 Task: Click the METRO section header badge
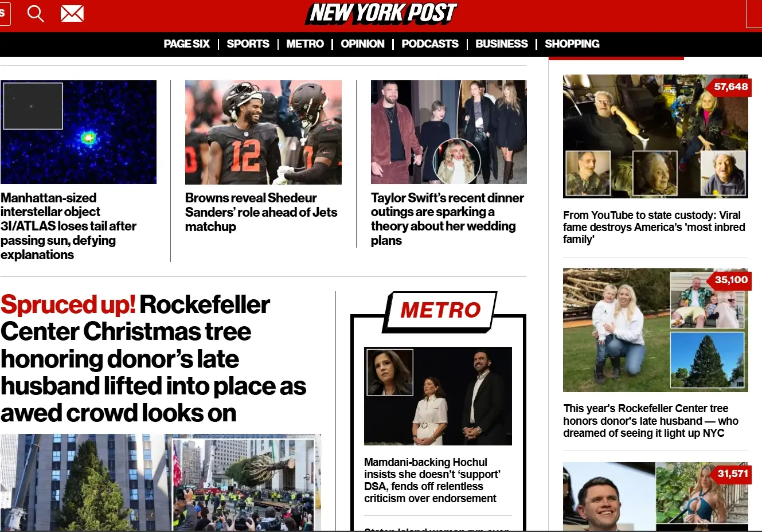(x=440, y=311)
